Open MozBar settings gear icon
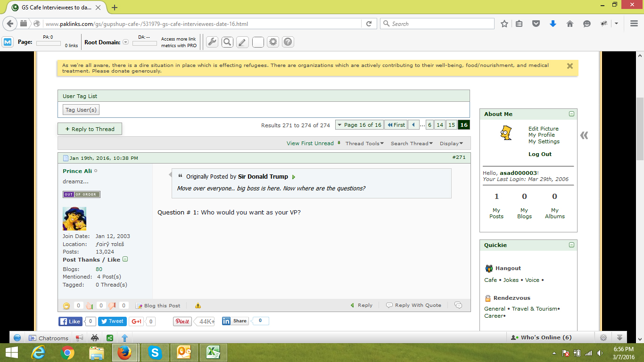The width and height of the screenshot is (644, 362). [273, 42]
